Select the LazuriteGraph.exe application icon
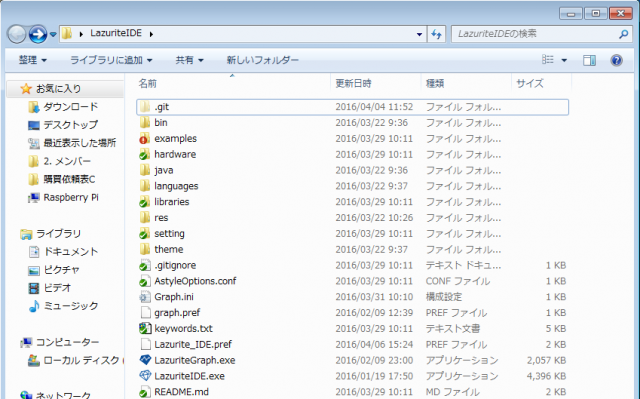Image resolution: width=640 pixels, height=399 pixels. (x=145, y=360)
